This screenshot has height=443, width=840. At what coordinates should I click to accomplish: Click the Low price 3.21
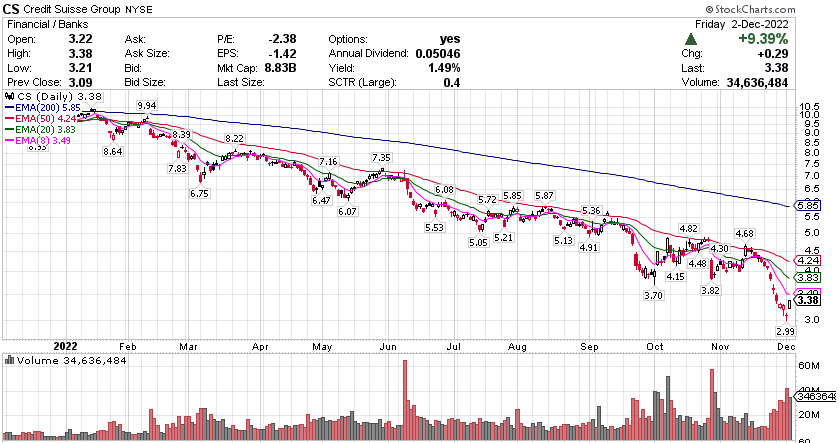(x=80, y=68)
